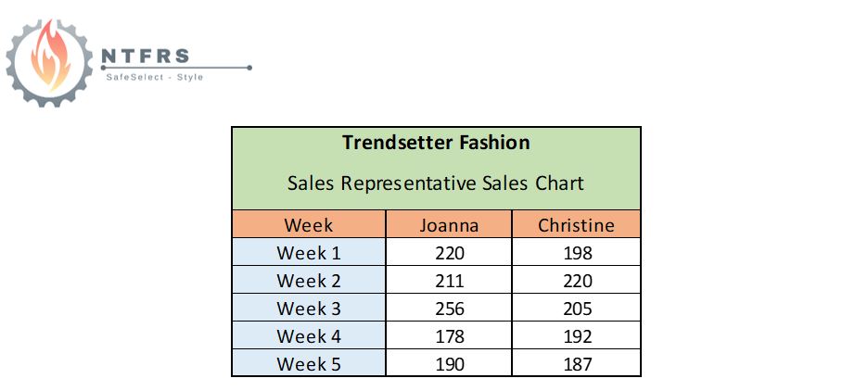The width and height of the screenshot is (868, 391).
Task: Select the Week 1 row label
Action: (308, 252)
